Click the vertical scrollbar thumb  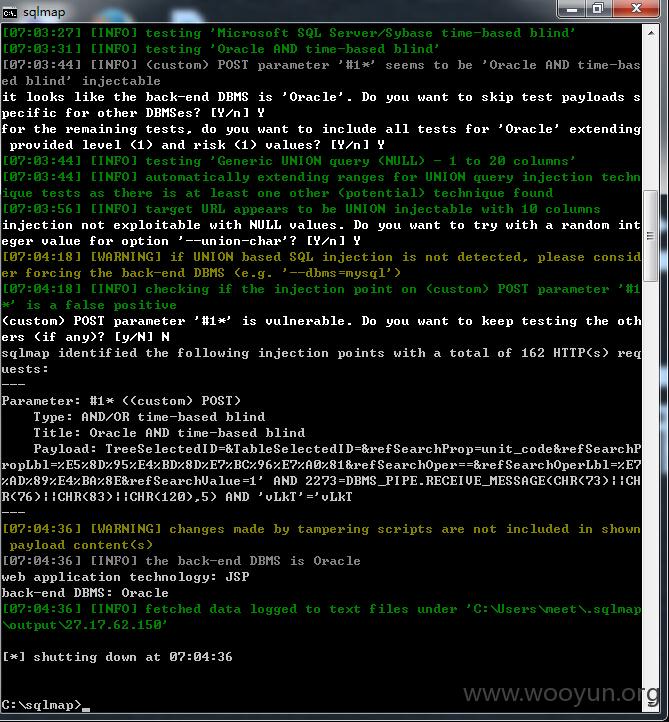coord(651,235)
